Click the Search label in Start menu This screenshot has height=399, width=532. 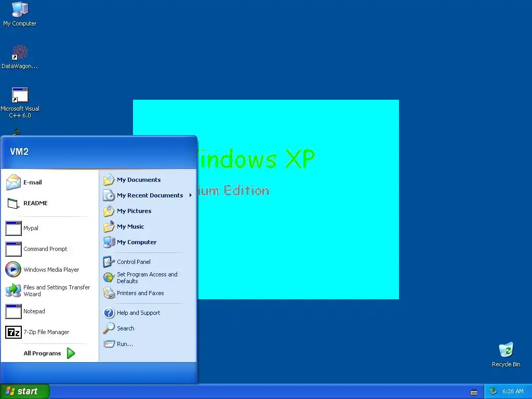click(x=126, y=328)
